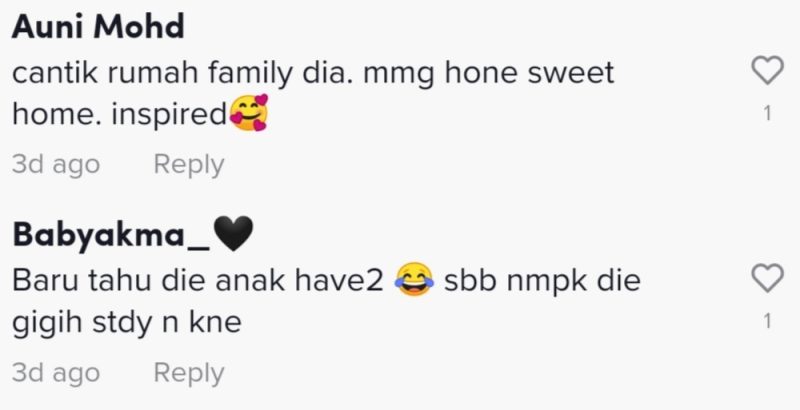Tap the heart icon on Babyakma_'s comment
The image size is (800, 410).
pos(768,279)
